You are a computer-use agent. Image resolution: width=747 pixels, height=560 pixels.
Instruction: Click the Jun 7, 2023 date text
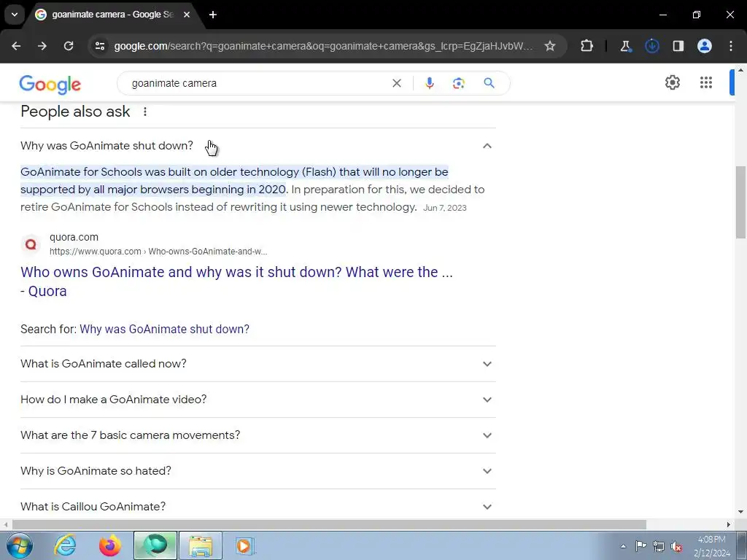(445, 208)
